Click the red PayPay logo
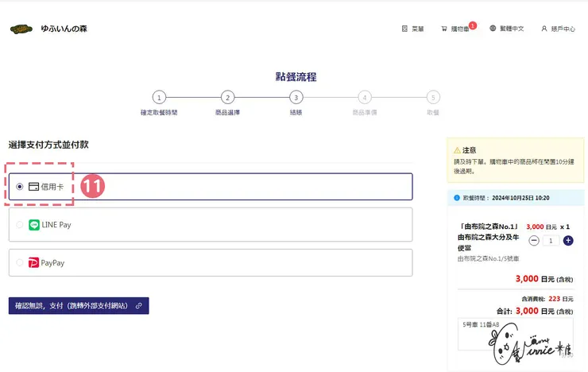Image resolution: width=588 pixels, height=372 pixels. click(x=33, y=262)
